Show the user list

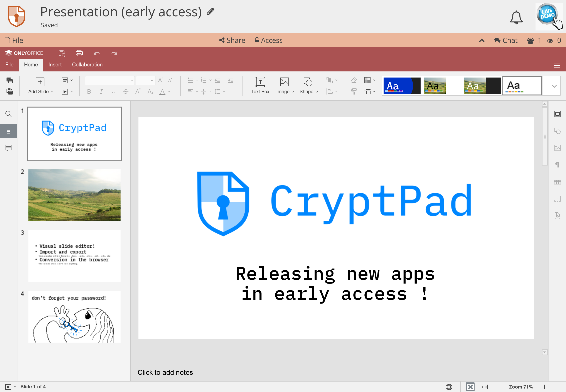[x=534, y=40]
